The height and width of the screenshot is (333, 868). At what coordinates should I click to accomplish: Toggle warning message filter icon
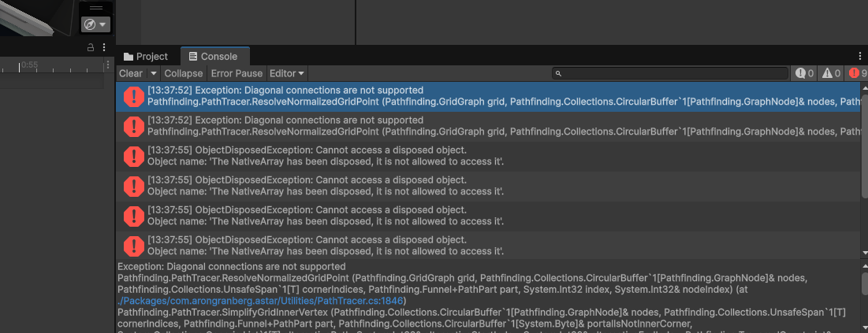(x=831, y=73)
